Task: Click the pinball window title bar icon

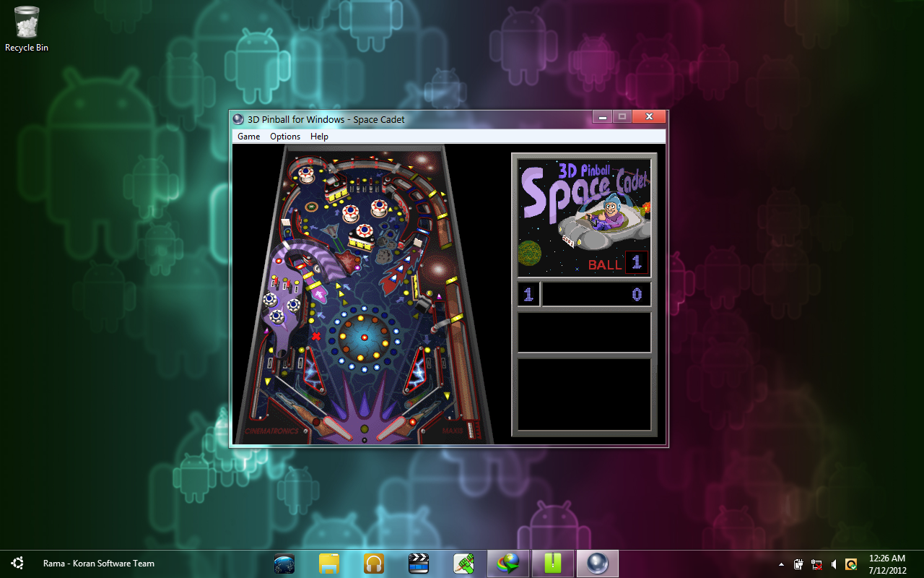Action: pos(238,119)
